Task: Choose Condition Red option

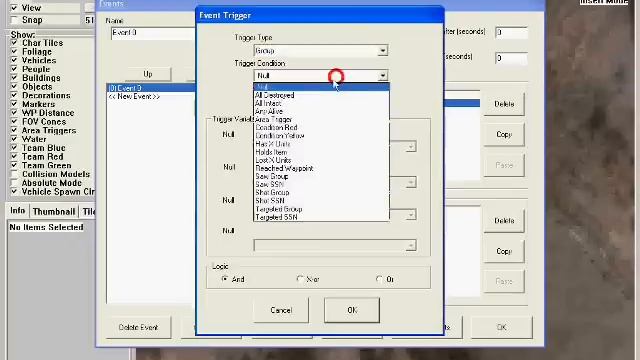Action: pos(322,127)
